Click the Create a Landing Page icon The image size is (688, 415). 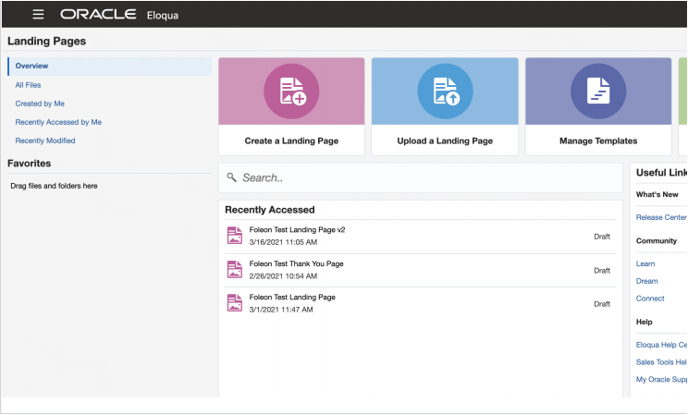(x=291, y=91)
